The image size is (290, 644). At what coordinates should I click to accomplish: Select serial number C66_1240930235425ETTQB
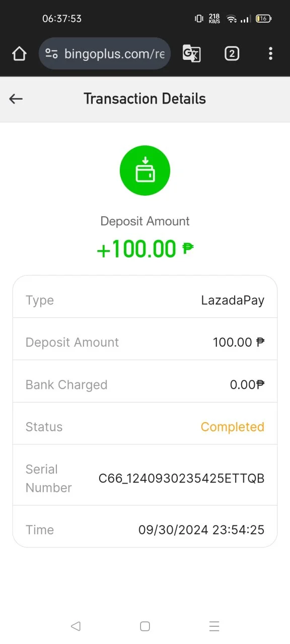[x=181, y=478]
